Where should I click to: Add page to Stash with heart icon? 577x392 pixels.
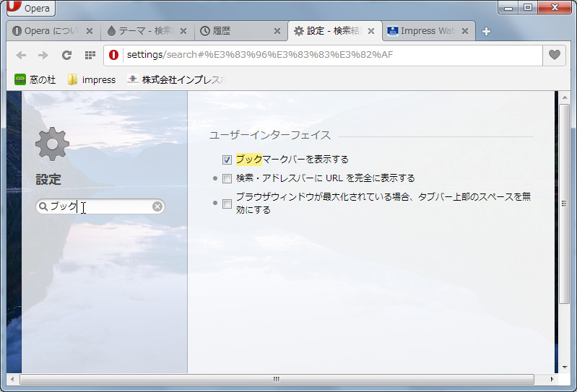555,55
